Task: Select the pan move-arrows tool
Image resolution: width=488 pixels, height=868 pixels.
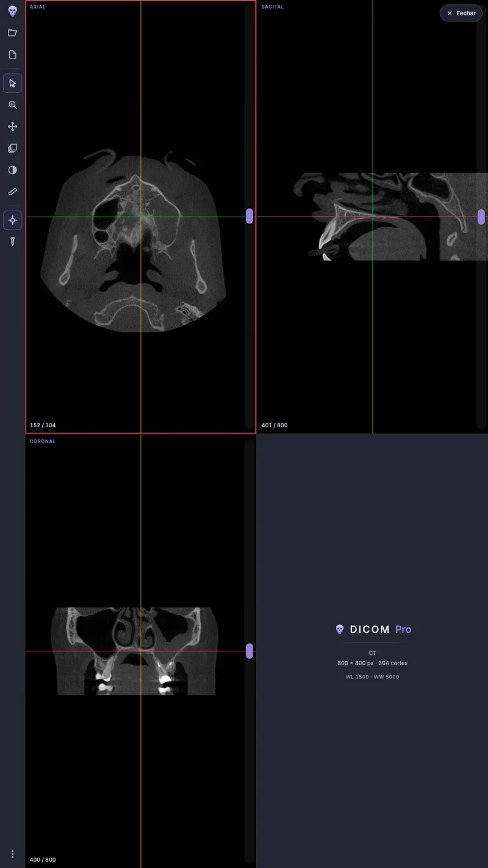Action: [12, 126]
